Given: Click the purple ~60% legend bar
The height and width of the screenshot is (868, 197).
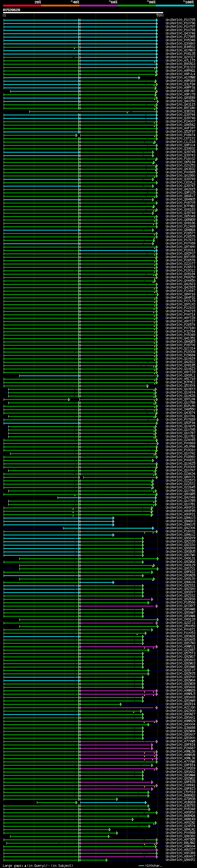Looking at the screenshot, I should pyautogui.click(x=98, y=6).
